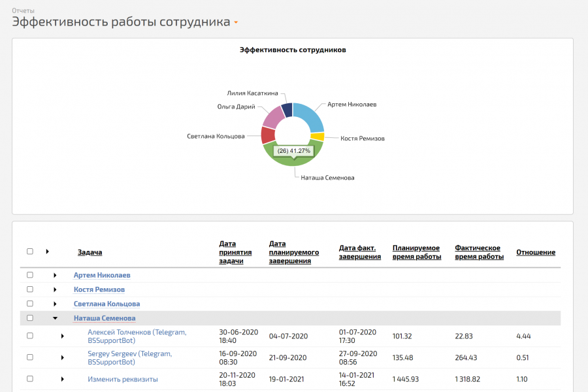Expand the Артем Николаев group row
588x392 pixels.
[x=56, y=275]
